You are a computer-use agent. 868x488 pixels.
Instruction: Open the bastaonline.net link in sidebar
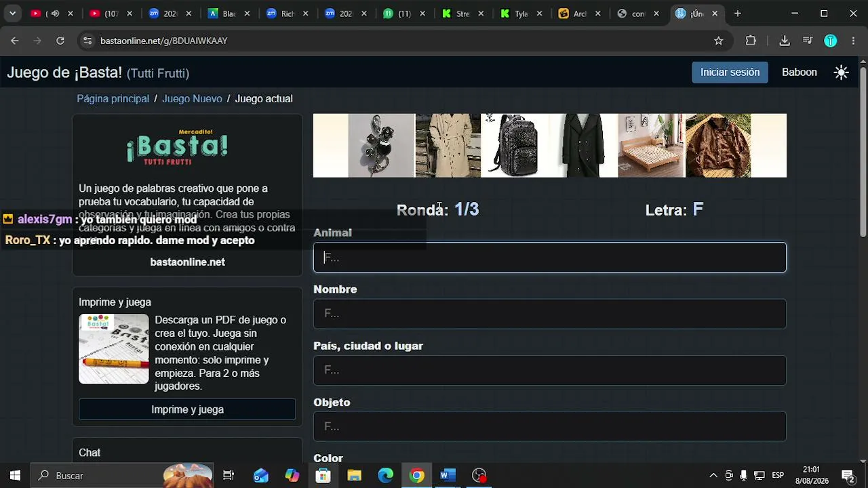pos(187,262)
